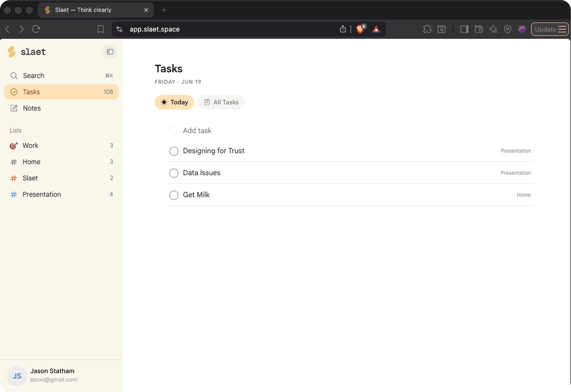The image size is (571, 392).
Task: Select Tasks in the sidebar
Action: [61, 92]
